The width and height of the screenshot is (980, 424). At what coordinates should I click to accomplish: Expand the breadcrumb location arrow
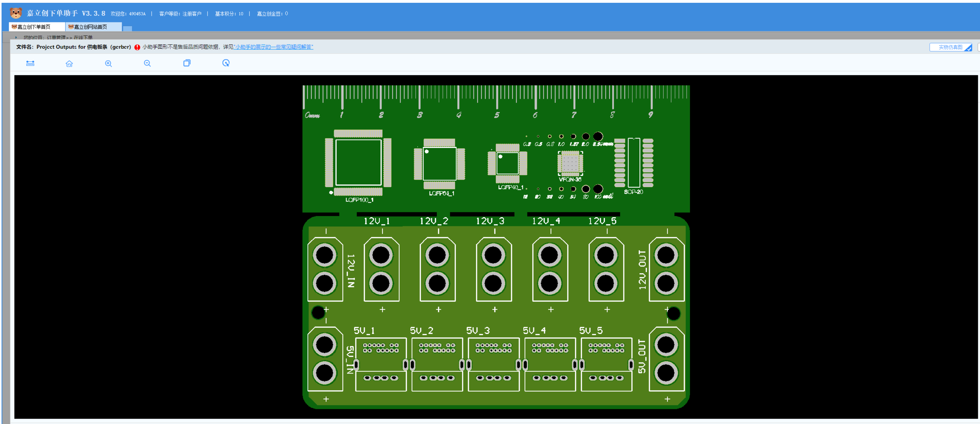(x=16, y=37)
